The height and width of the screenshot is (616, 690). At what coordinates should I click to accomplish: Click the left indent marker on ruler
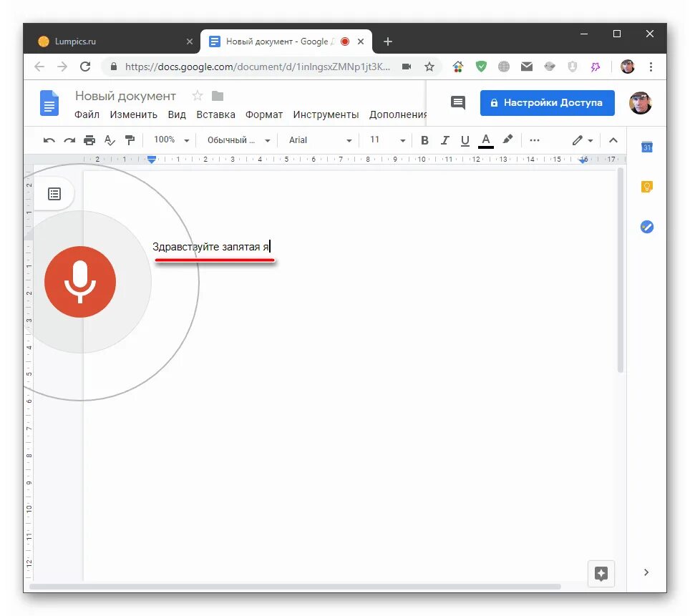pyautogui.click(x=151, y=160)
